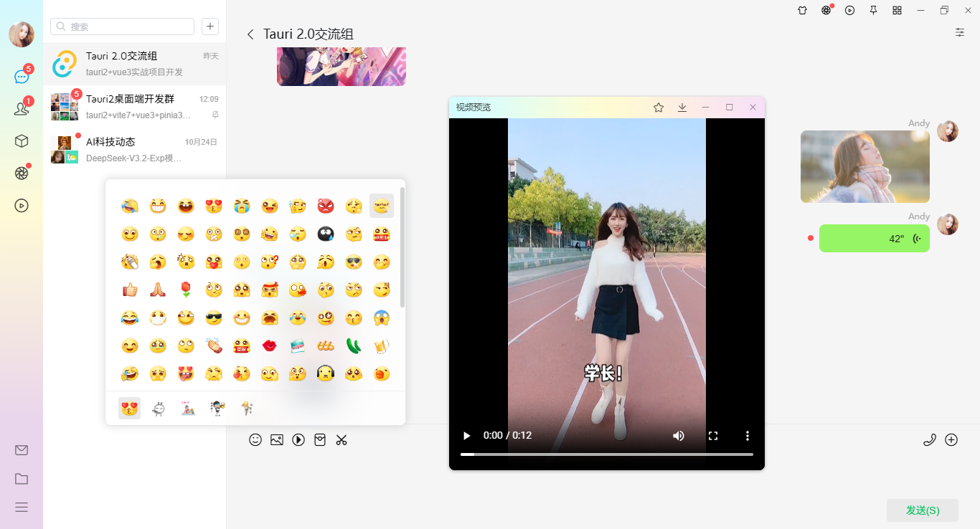Insert the beer mug emoji
This screenshot has height=529, width=980.
(382, 346)
